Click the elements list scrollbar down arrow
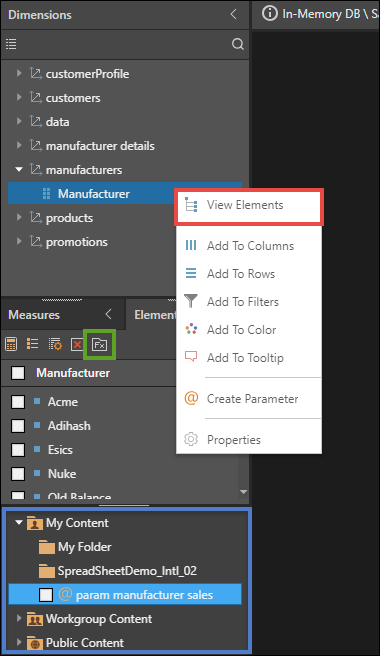380x656 pixels. pyautogui.click(x=244, y=492)
